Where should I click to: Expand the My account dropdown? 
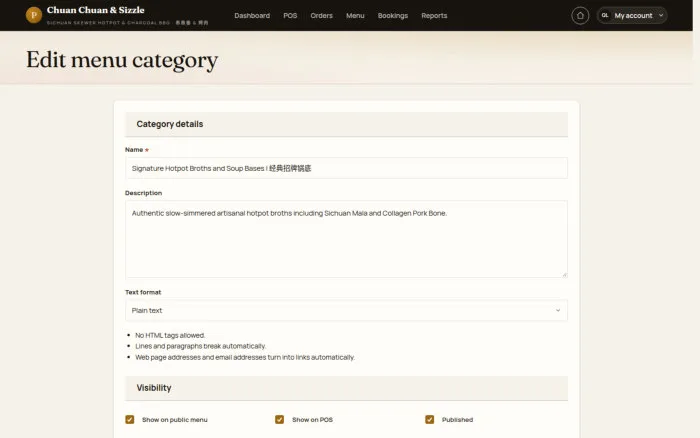(x=632, y=16)
